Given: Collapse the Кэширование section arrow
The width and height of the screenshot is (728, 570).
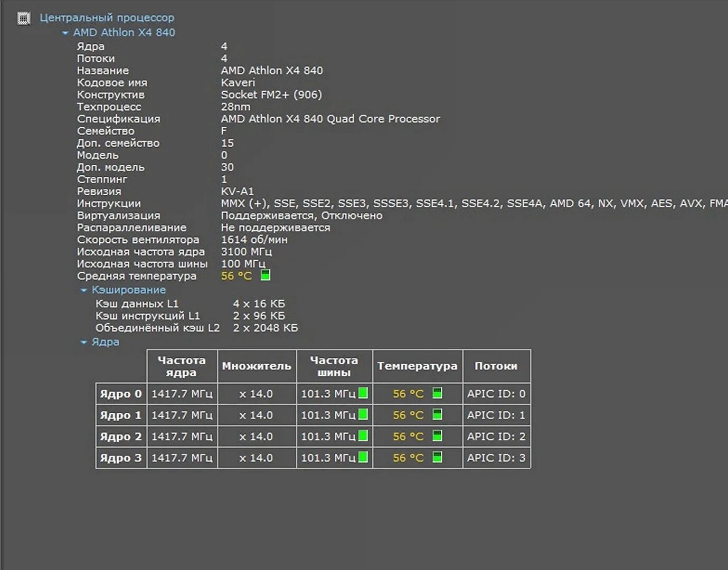Looking at the screenshot, I should 83,290.
